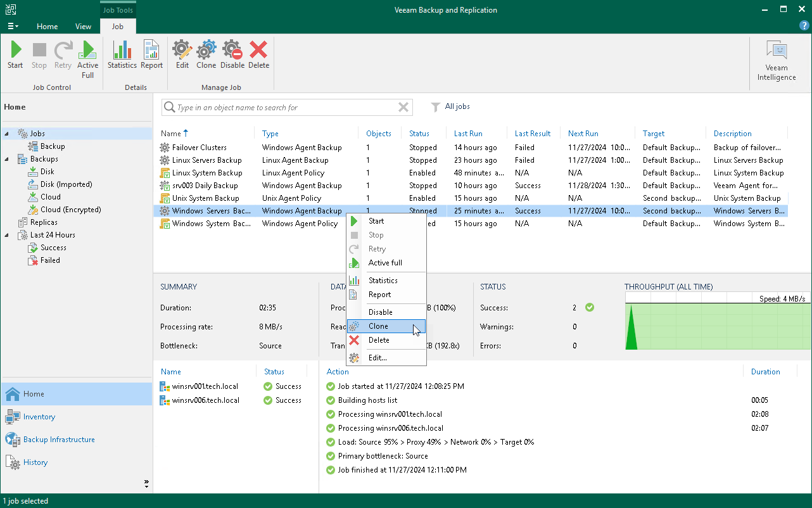This screenshot has width=812, height=508.
Task: Click the Clone icon in Manage Job group
Action: [206, 54]
